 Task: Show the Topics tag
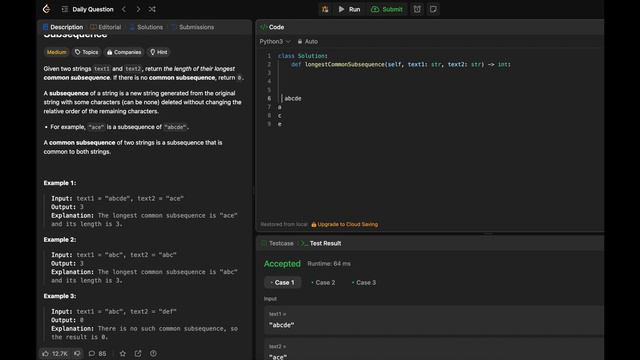pyautogui.click(x=87, y=52)
